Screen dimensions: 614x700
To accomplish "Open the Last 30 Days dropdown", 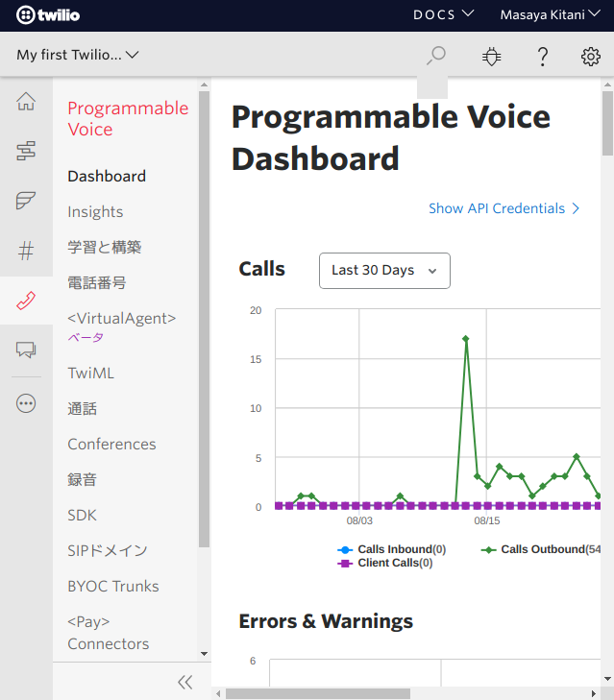I will pyautogui.click(x=384, y=271).
